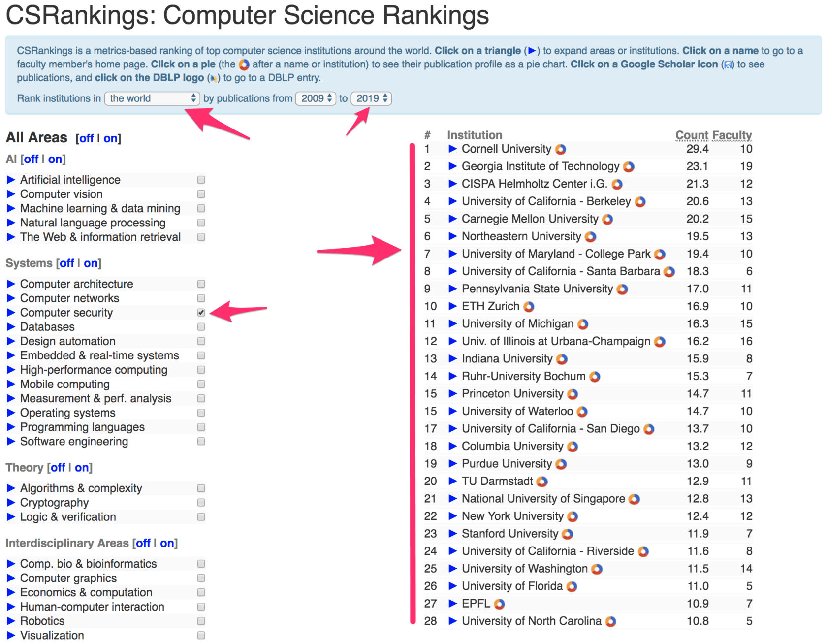Open the start year dropdown 2009
The image size is (827, 644).
pos(316,98)
